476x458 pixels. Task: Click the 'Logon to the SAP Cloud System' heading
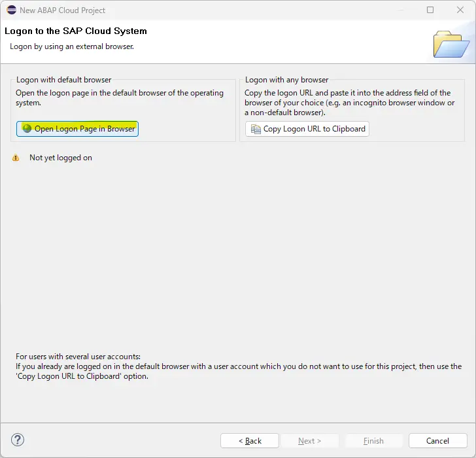[76, 31]
